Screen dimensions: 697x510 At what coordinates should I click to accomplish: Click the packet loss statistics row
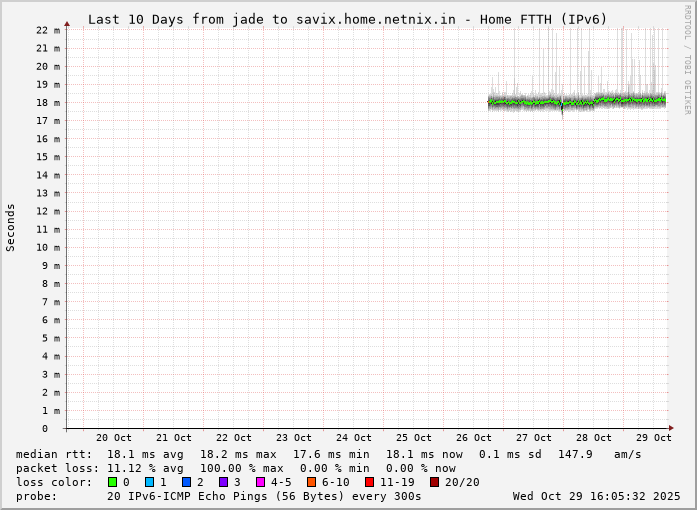pos(236,468)
